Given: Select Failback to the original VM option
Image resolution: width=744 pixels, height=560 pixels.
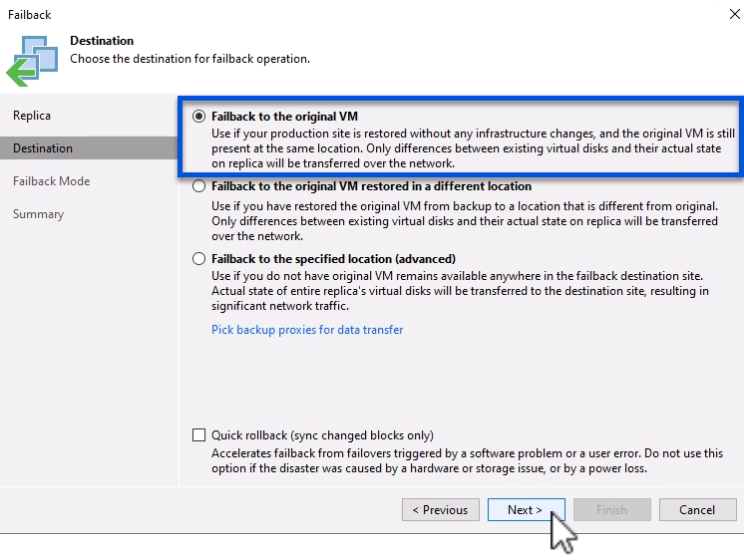Looking at the screenshot, I should pos(199,116).
